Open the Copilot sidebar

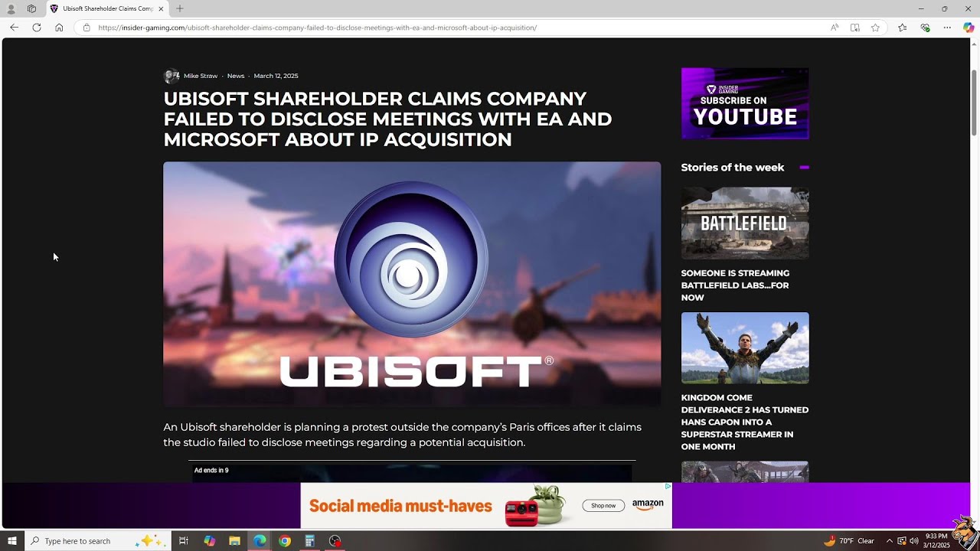[969, 28]
